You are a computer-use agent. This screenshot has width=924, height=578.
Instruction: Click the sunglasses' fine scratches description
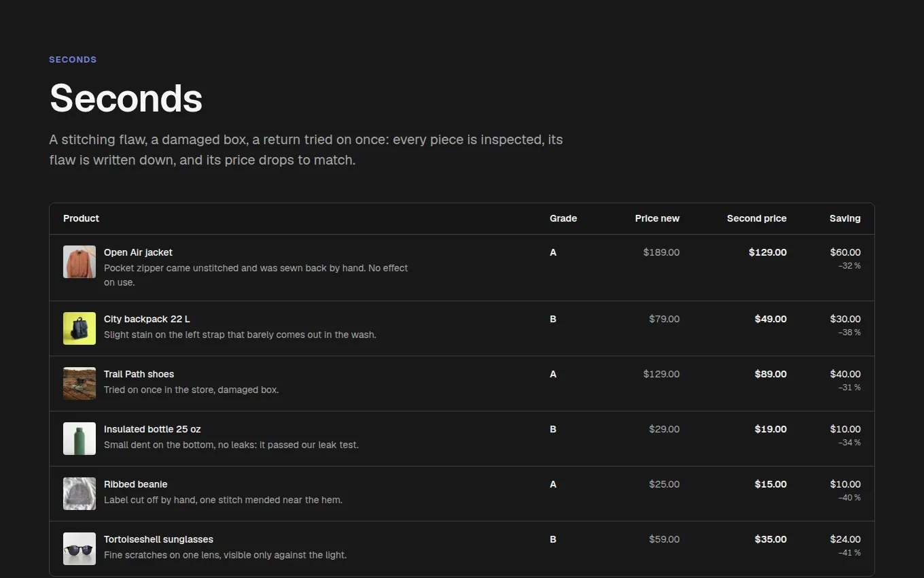pos(226,555)
